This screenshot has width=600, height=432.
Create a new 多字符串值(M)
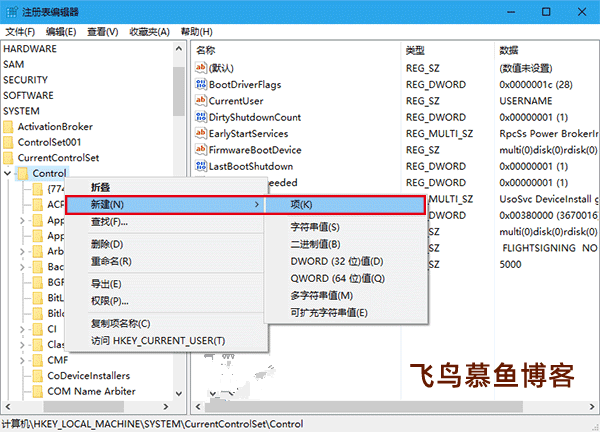(346, 295)
